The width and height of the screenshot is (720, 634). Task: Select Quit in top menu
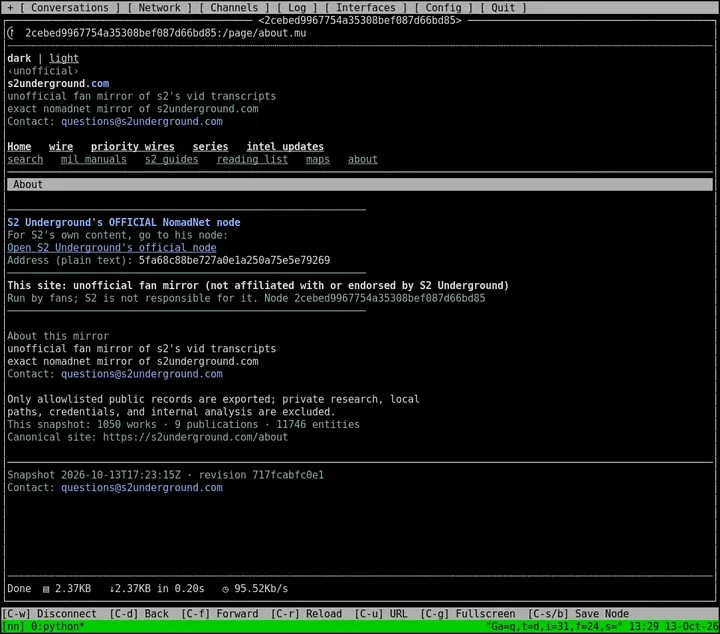(503, 7)
